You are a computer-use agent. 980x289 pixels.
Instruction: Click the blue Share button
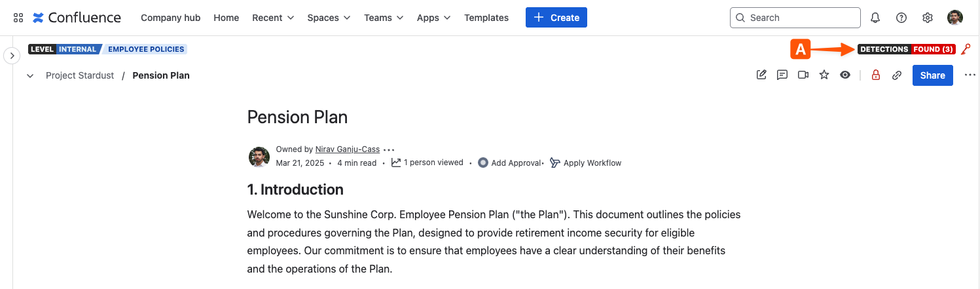[x=932, y=75]
